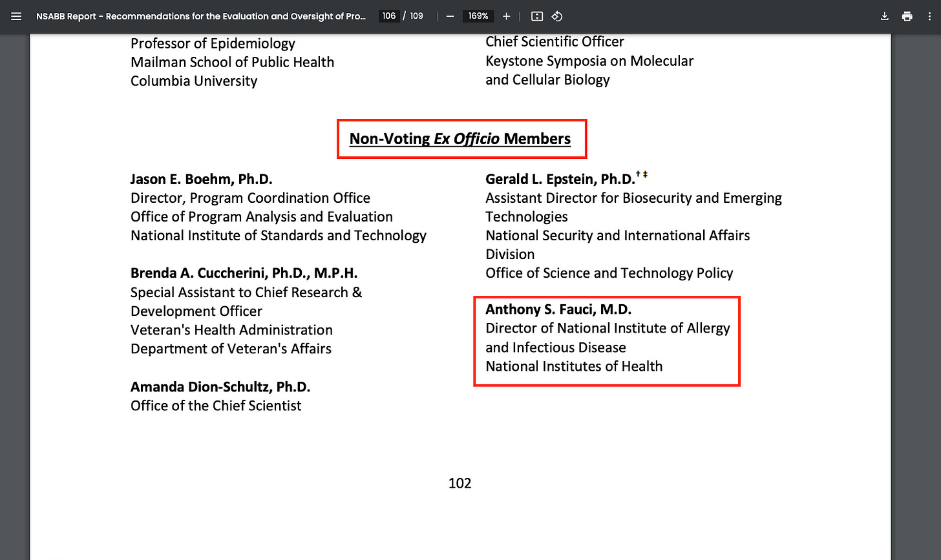
Task: Click the name Gerald L. Epstein, Ph.D.
Action: click(x=560, y=179)
